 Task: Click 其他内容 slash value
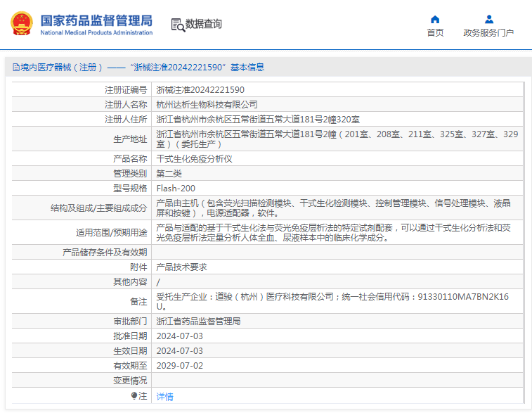[158, 282]
